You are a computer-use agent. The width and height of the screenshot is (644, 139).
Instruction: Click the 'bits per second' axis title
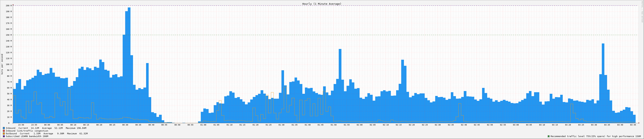tap(2, 64)
